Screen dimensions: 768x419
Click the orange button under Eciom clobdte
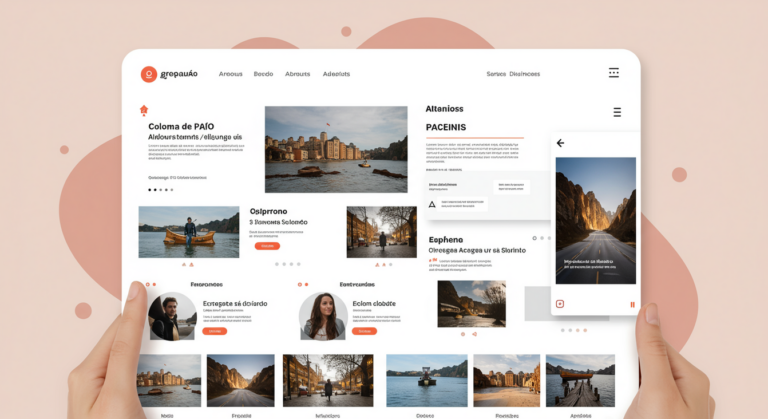pyautogui.click(x=364, y=331)
